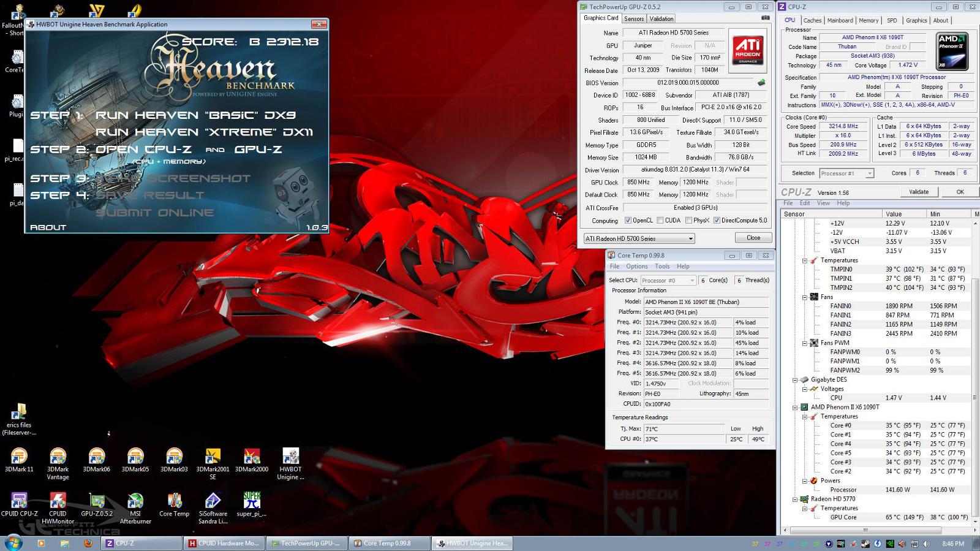The image size is (980, 551).
Task: Switch to the Caches tab in CPU-Z
Action: (812, 20)
